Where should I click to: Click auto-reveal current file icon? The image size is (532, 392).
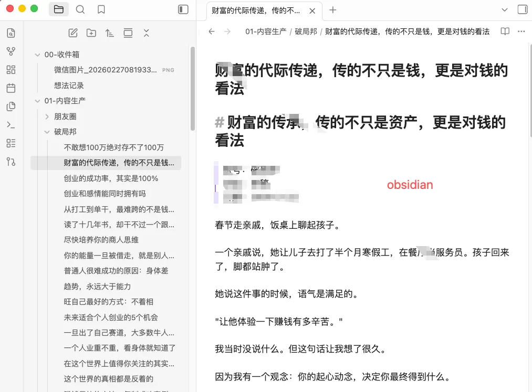pyautogui.click(x=128, y=33)
